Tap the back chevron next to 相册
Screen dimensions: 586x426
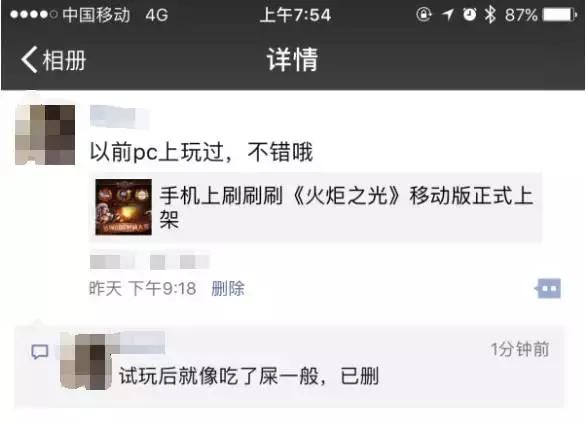tap(29, 59)
